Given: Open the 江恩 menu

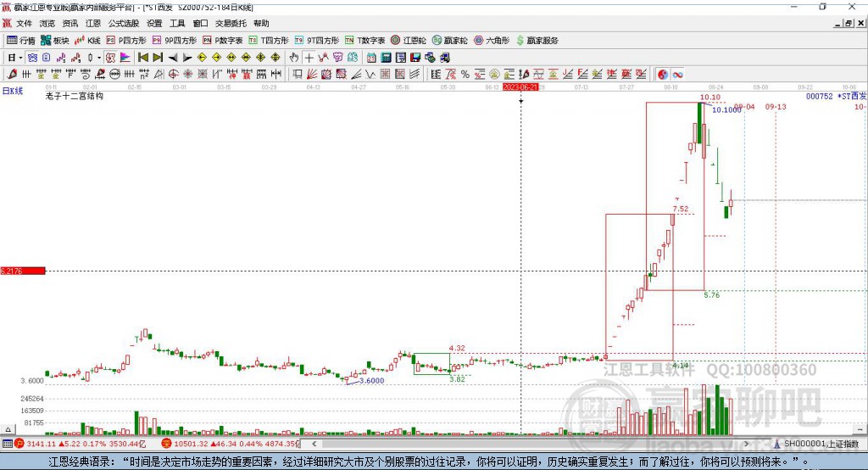Looking at the screenshot, I should 93,23.
